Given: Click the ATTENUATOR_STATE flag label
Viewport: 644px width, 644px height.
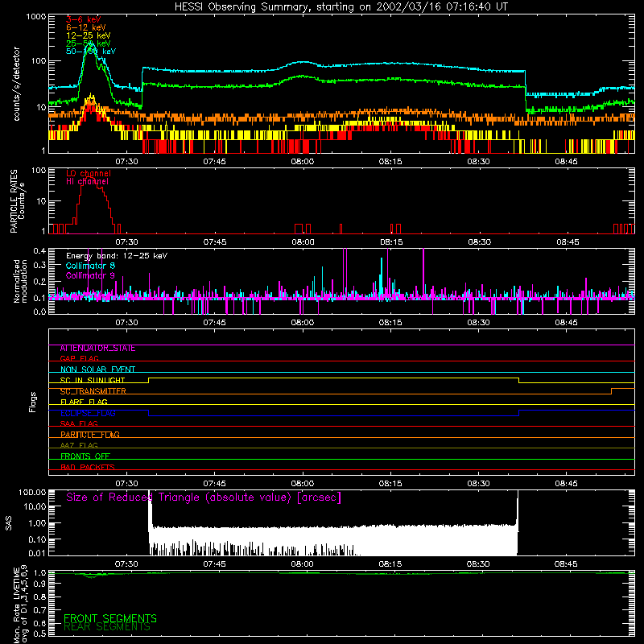Looking at the screenshot, I should point(97,349).
